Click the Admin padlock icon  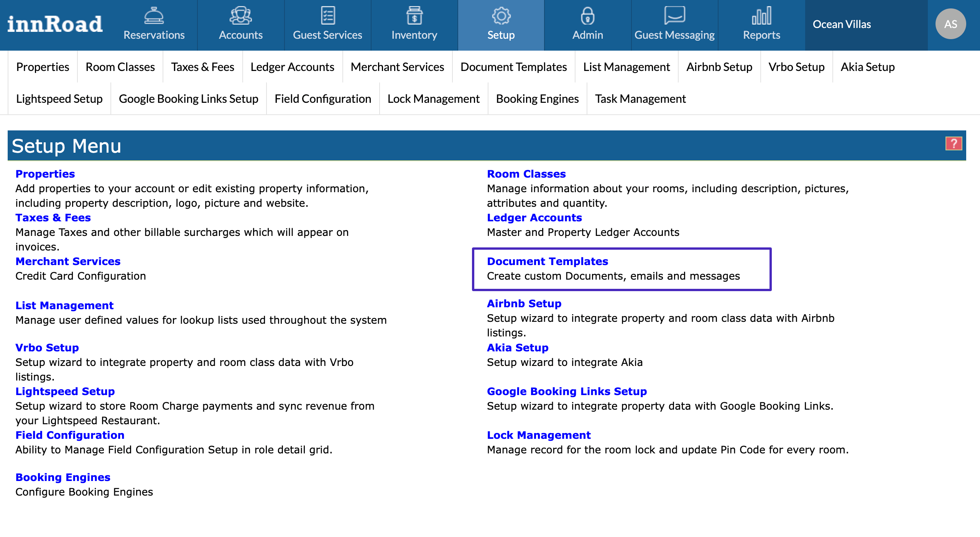(x=587, y=16)
